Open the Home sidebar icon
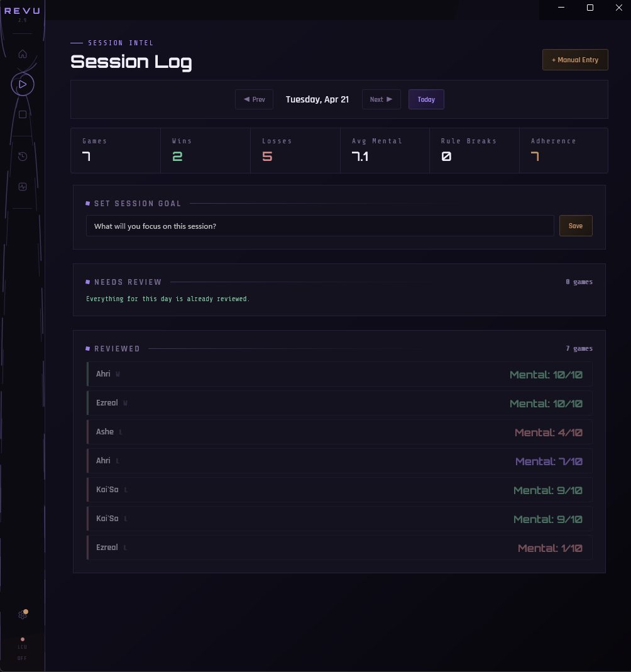Screen dimensions: 631x672 [x=22, y=54]
